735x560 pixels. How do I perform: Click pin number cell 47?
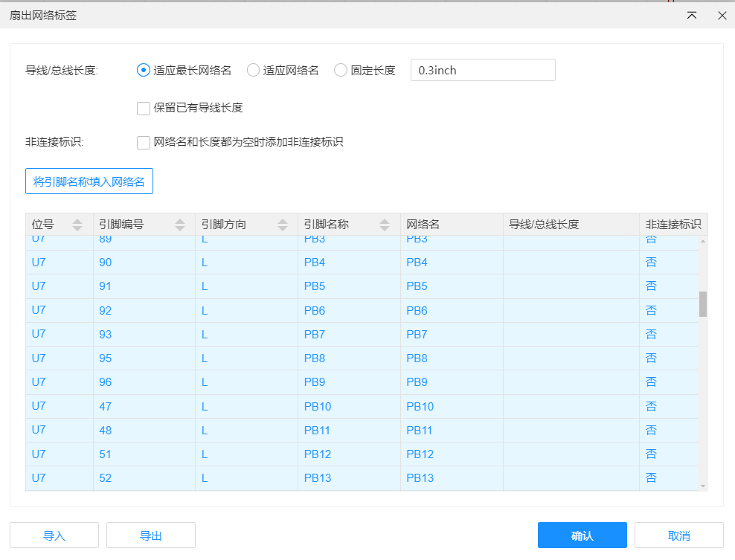[x=144, y=407]
